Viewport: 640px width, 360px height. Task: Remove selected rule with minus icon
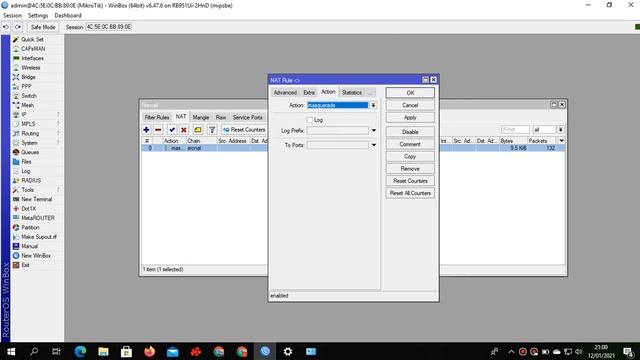point(158,130)
